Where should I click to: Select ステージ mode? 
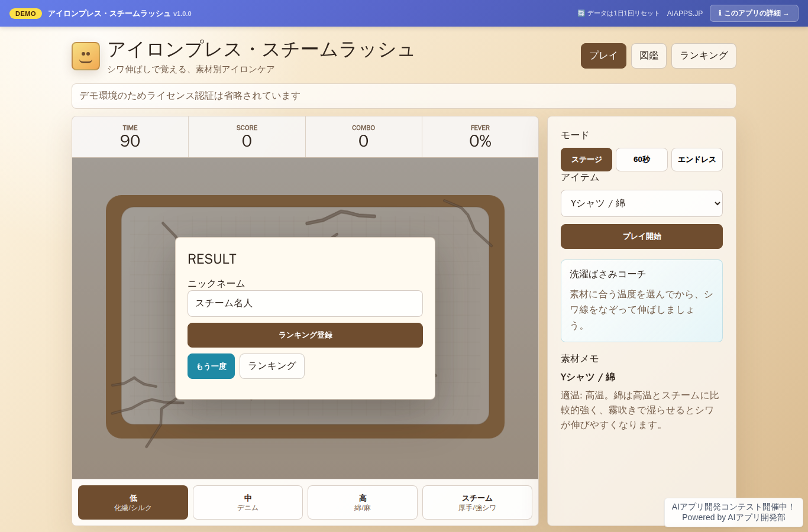[x=586, y=160]
